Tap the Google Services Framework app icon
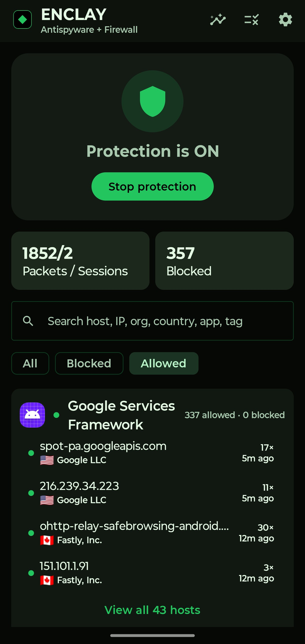 tap(32, 415)
